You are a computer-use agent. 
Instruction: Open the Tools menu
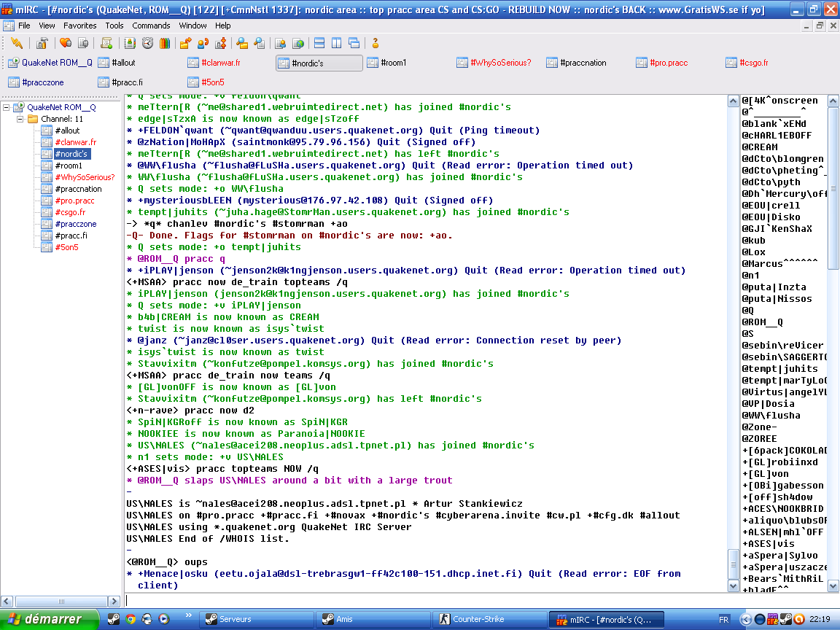(114, 26)
